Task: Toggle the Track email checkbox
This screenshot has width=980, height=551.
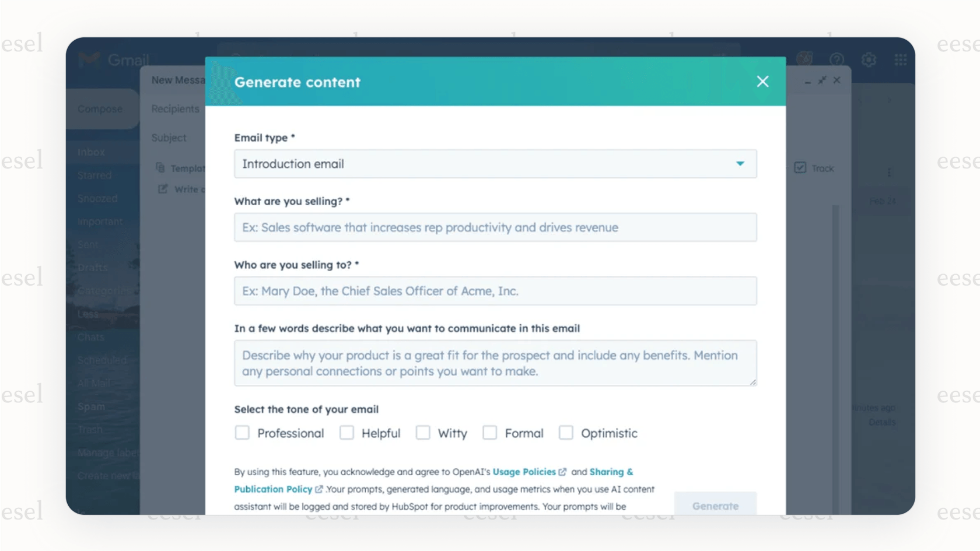Action: click(x=799, y=168)
